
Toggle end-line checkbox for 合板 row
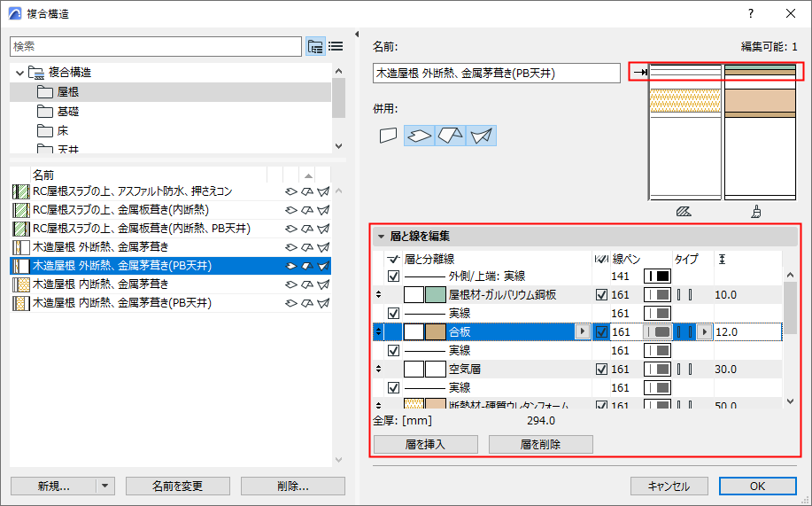(601, 331)
